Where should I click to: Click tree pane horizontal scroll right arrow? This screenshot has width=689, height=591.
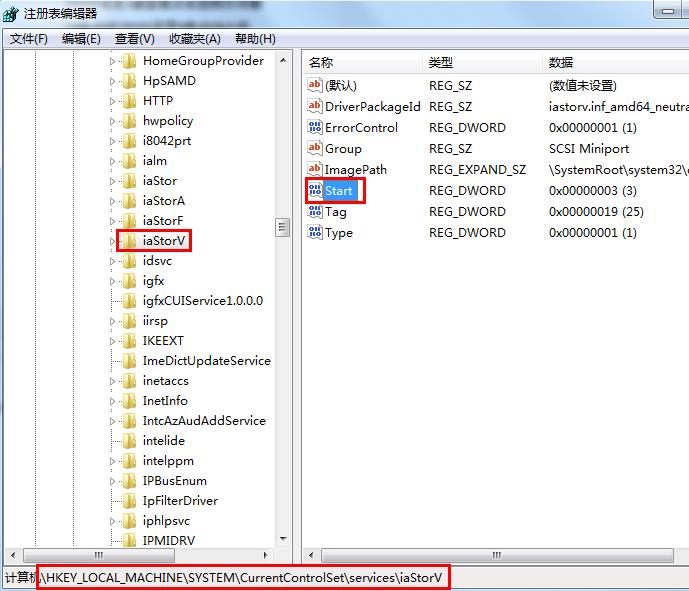[x=265, y=555]
